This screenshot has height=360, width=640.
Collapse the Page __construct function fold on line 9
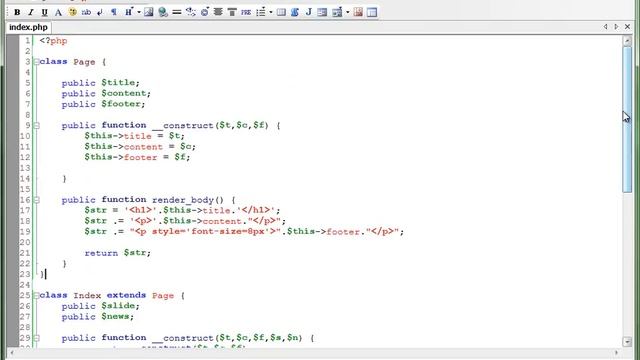pos(36,125)
